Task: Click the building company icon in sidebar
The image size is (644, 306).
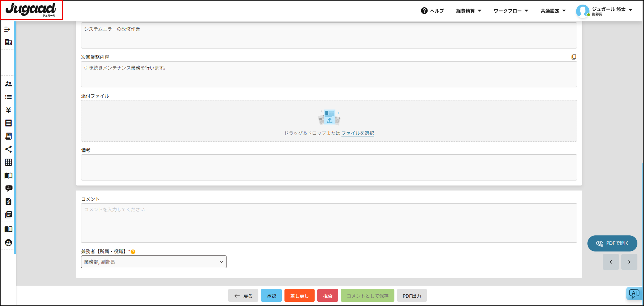Action: point(8,42)
